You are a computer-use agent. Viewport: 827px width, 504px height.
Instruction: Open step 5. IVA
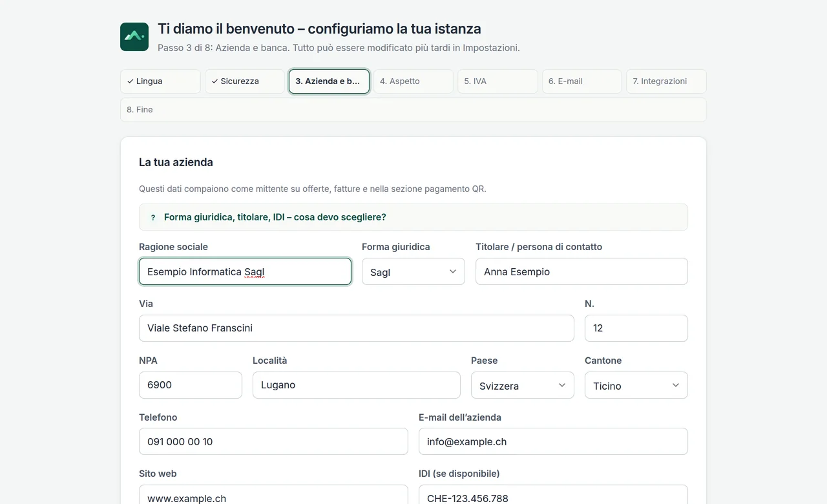[497, 81]
